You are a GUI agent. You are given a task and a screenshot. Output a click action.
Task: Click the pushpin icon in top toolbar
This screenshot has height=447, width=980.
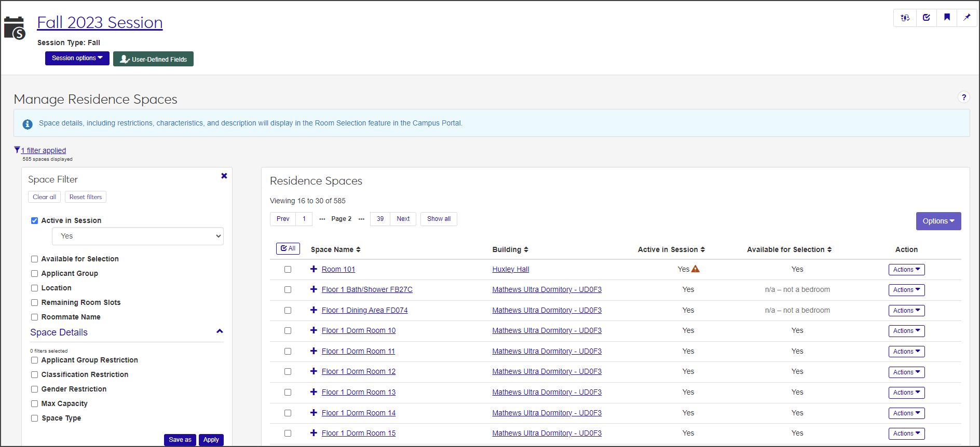click(967, 18)
